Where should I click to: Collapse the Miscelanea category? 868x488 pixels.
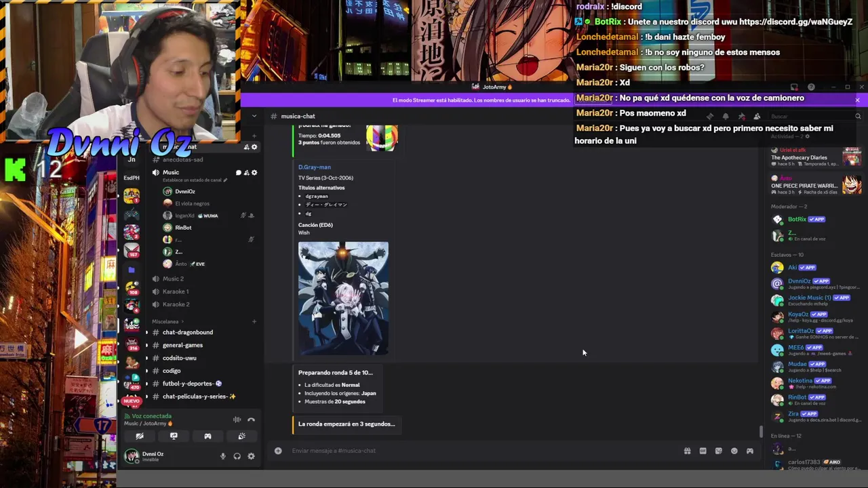point(168,321)
